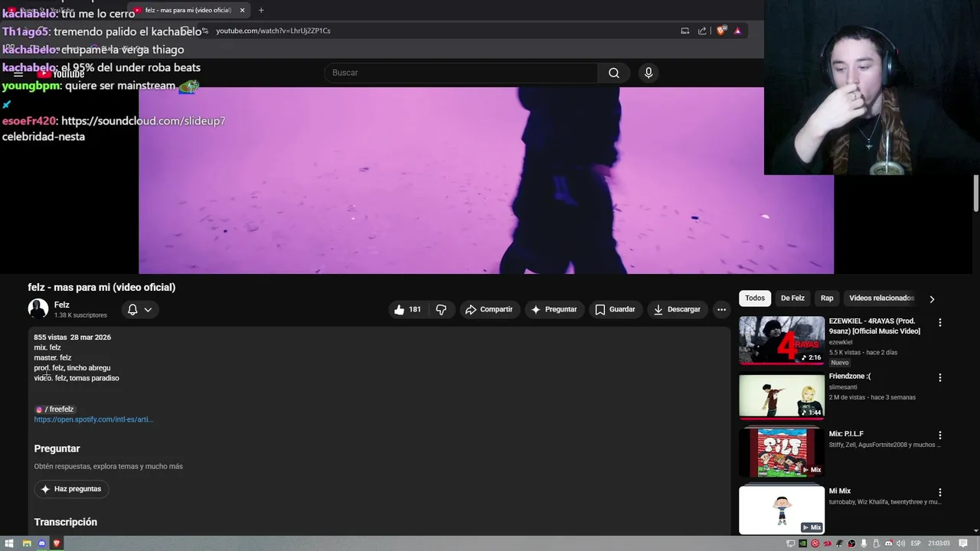The width and height of the screenshot is (980, 551).
Task: Open the / freefelz Instagram link
Action: coord(54,409)
